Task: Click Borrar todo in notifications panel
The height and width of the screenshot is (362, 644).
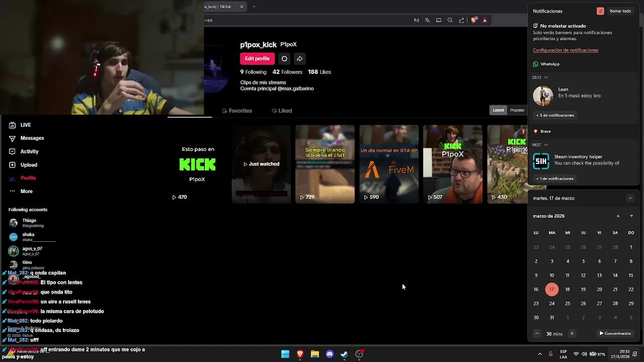Action: tap(620, 11)
